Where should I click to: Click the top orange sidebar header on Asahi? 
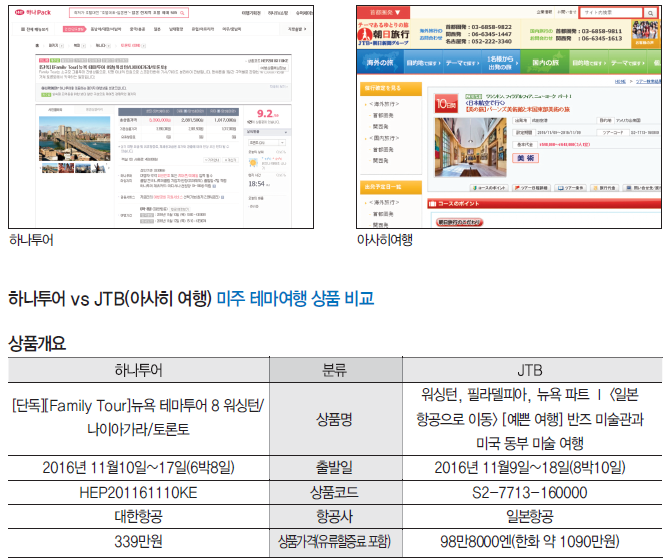tap(391, 88)
